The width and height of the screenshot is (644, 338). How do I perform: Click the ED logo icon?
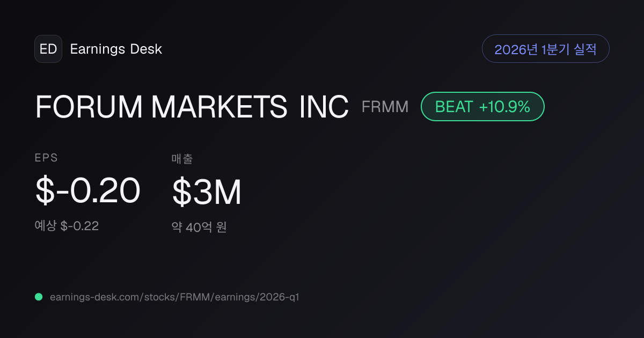point(48,49)
